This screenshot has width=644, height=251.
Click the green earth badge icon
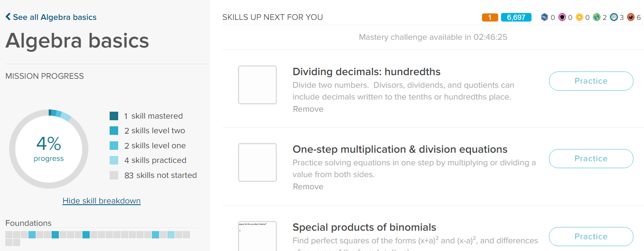[596, 17]
